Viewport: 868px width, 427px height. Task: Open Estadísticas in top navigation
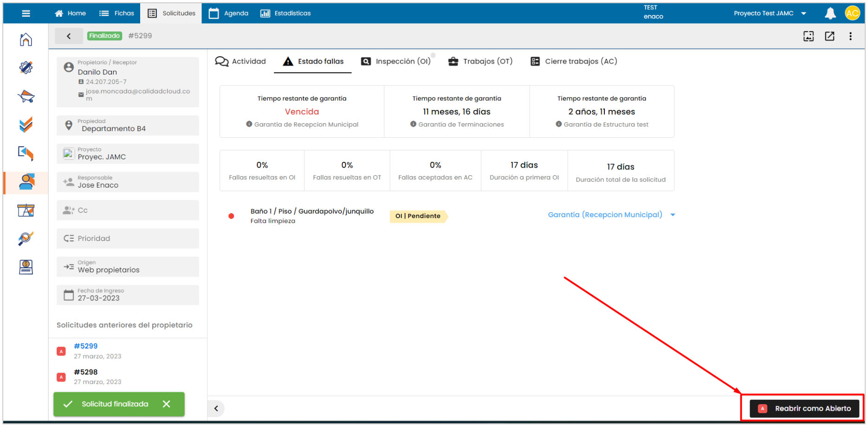click(285, 13)
